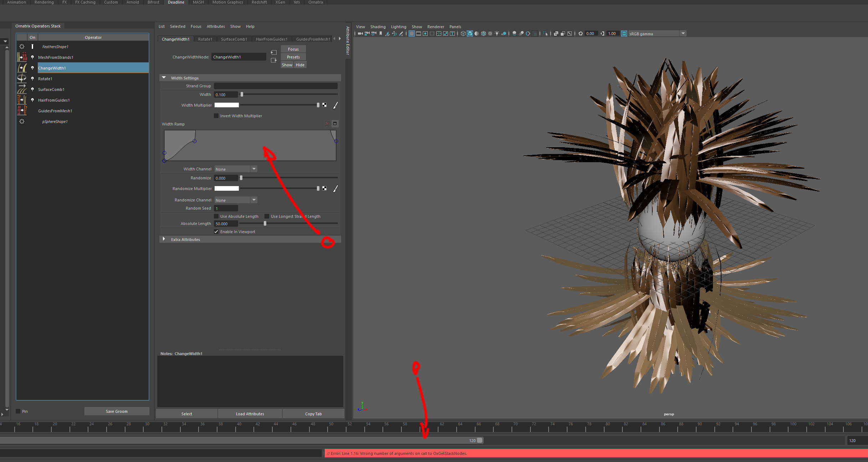
Task: Click the Width Multiplier brush paint icon
Action: tap(335, 105)
